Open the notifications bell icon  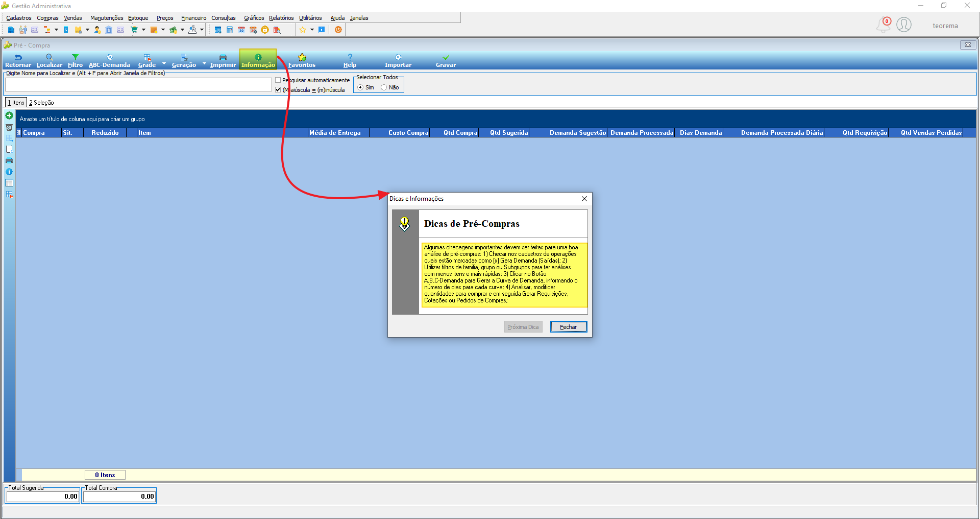[x=884, y=25]
